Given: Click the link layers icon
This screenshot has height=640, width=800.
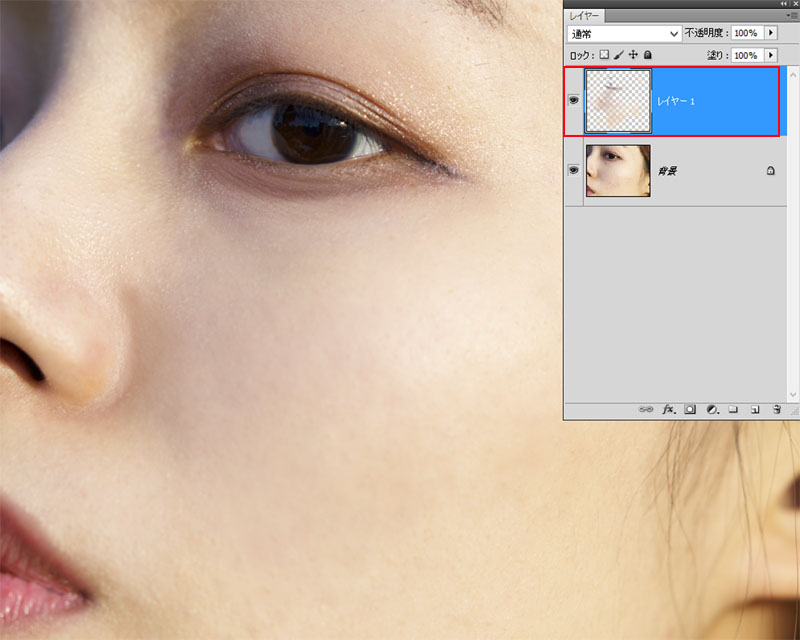Looking at the screenshot, I should pyautogui.click(x=645, y=409).
